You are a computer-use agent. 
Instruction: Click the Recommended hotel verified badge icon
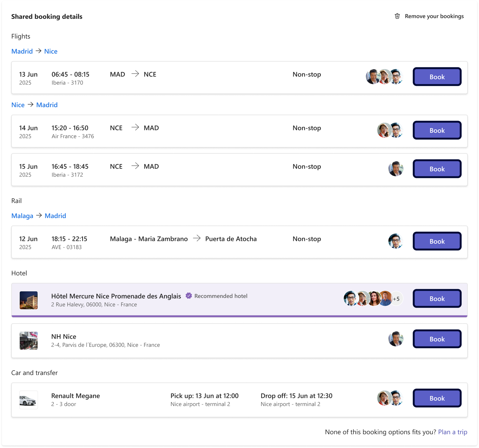(188, 296)
